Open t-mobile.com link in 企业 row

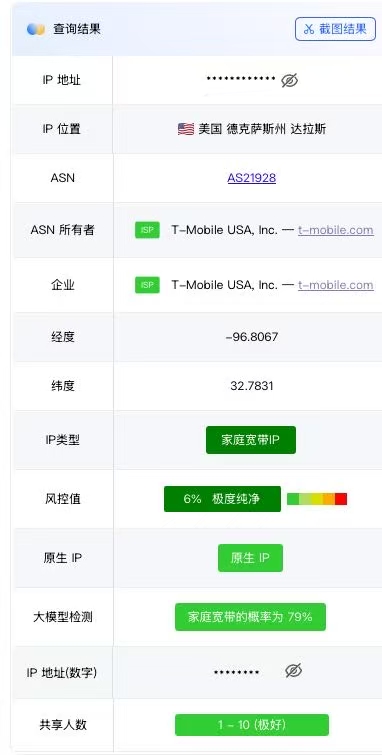[335, 285]
